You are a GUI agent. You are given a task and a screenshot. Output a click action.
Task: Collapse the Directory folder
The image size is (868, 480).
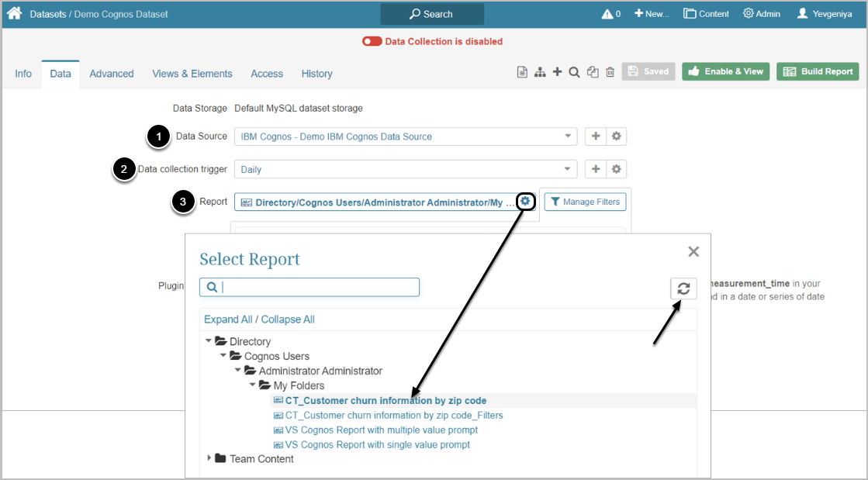(208, 341)
